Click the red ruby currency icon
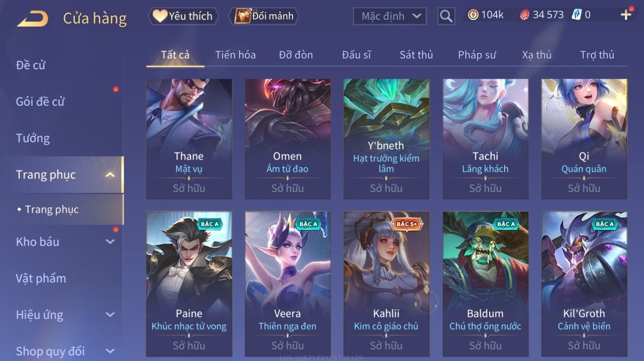 [x=525, y=15]
